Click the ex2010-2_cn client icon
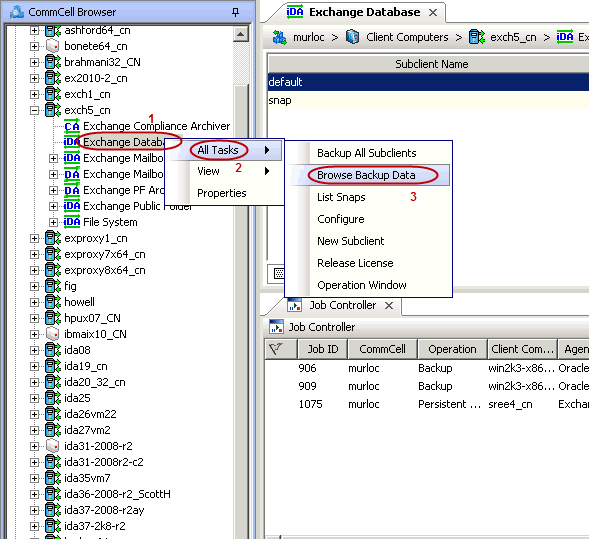The image size is (589, 539). coord(53,78)
